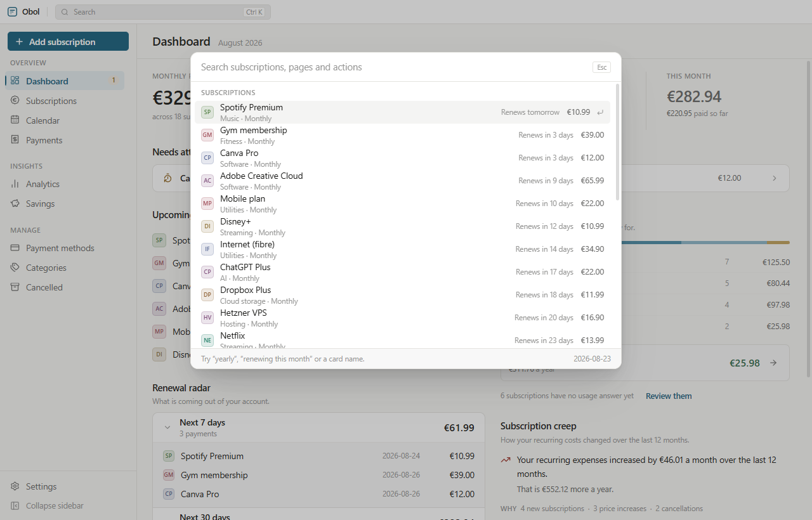Select the Dropbox Plus result row
Screen dimensions: 812x520
tap(403, 295)
